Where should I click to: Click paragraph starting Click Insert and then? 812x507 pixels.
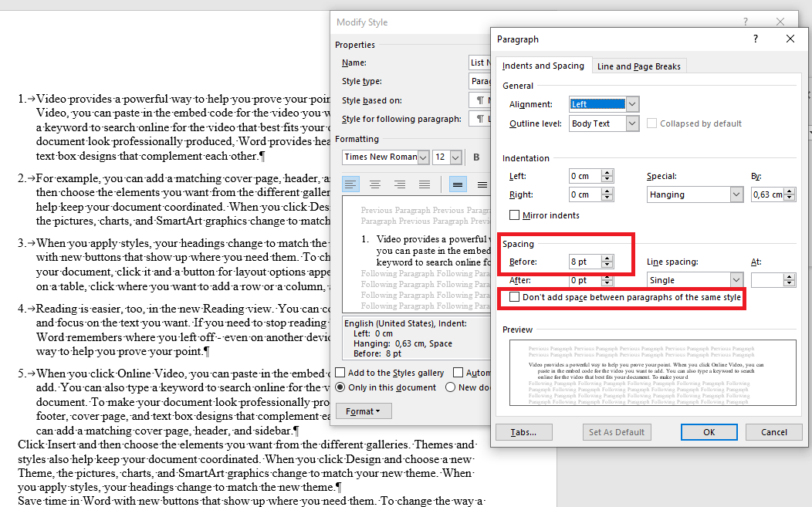[246, 465]
